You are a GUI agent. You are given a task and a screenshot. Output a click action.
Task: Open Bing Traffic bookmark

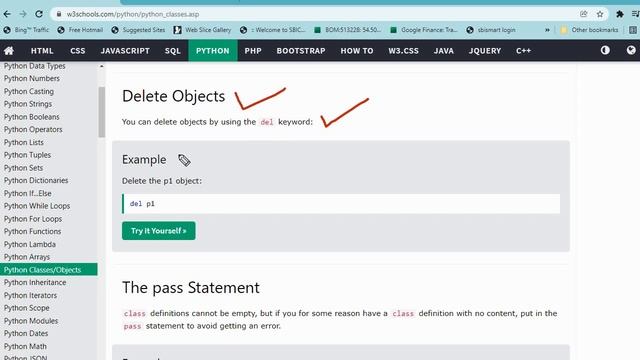coord(26,30)
